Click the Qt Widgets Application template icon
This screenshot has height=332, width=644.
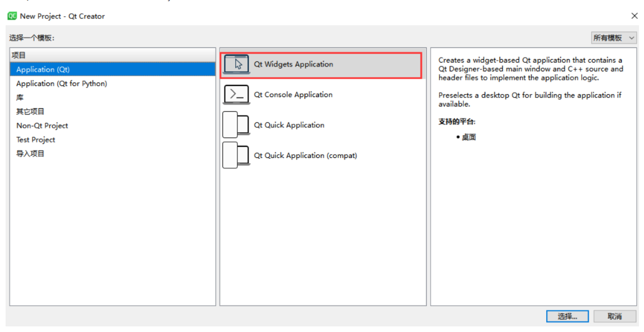(237, 64)
